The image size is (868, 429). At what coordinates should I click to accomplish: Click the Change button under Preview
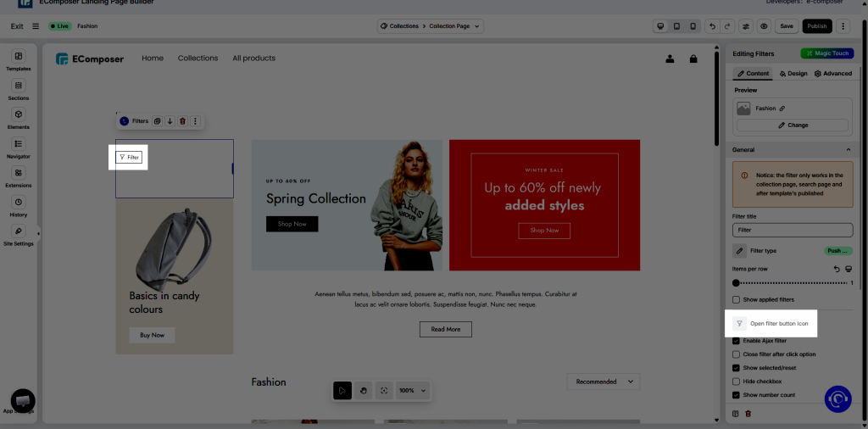[x=793, y=125]
